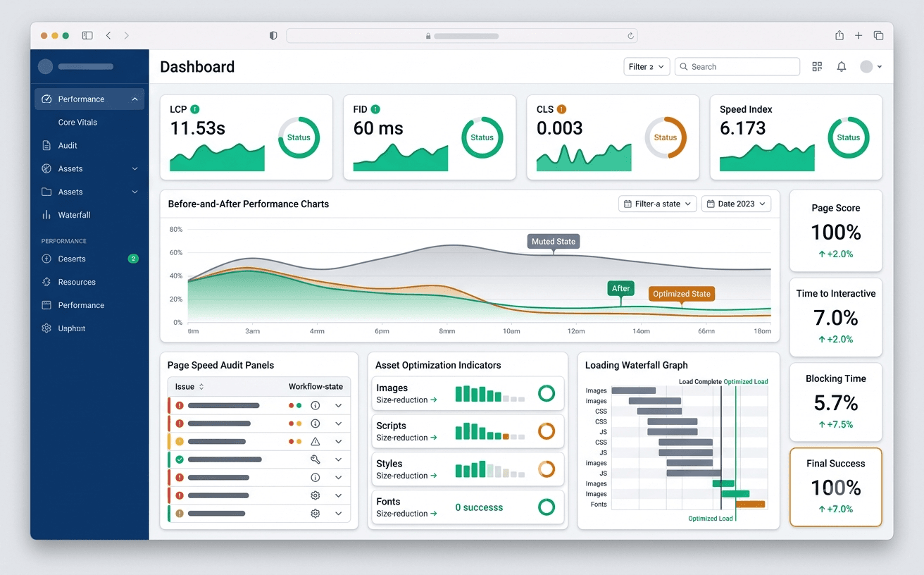Screen dimensions: 924x575
Task: Open Core Vitals in the sidebar
Action: 77,123
